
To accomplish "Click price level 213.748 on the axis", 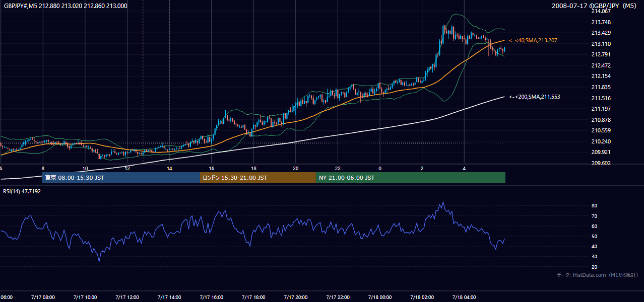I will 600,22.
